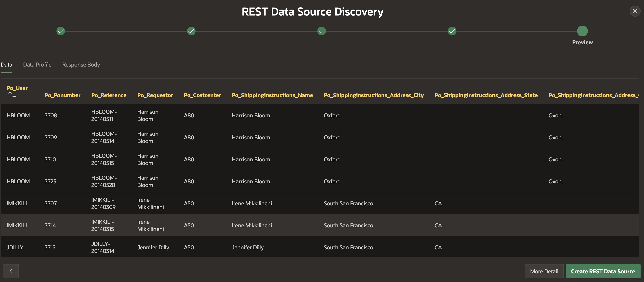This screenshot has height=282, width=644.
Task: Open the Po_Costcenter column header options
Action: click(202, 95)
